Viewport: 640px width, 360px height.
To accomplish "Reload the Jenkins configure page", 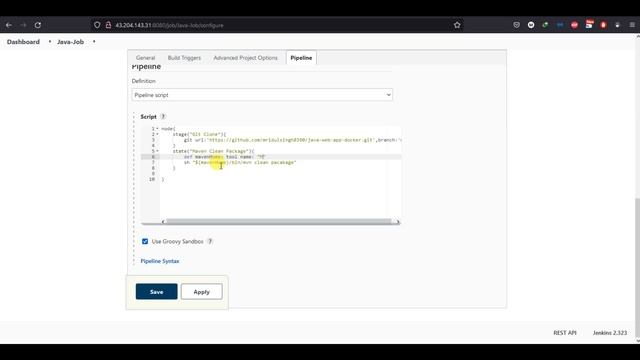I will point(38,25).
